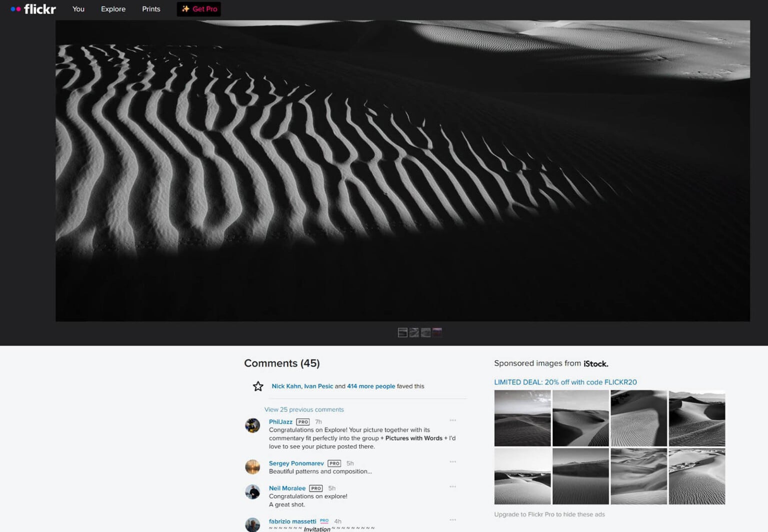Open the main sand dune photo
Image resolution: width=768 pixels, height=532 pixels.
[402, 170]
